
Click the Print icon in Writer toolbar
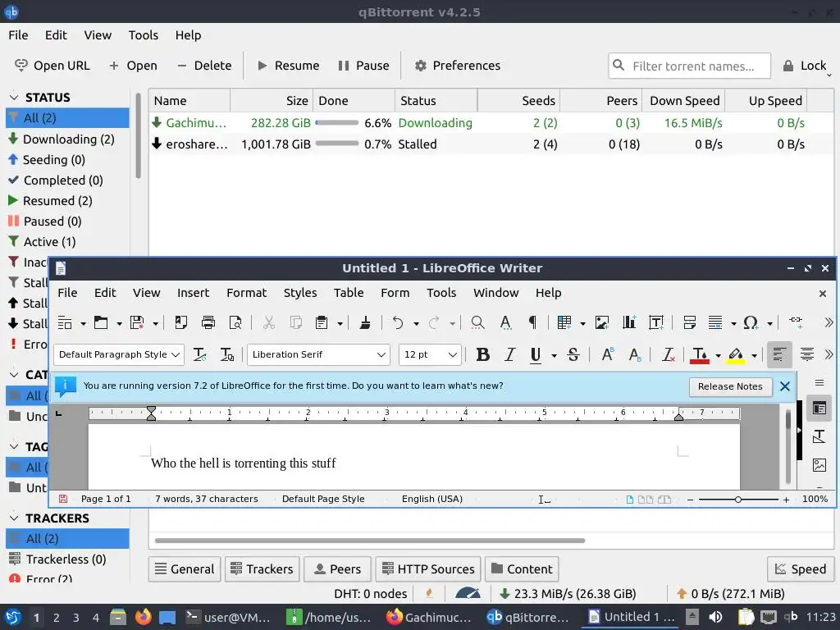208,322
